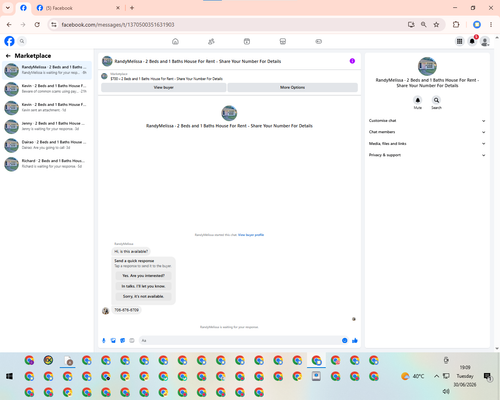Viewport: 500px width, 400px height.
Task: Switch to the (5) Facebook browser tab
Action: [77, 8]
